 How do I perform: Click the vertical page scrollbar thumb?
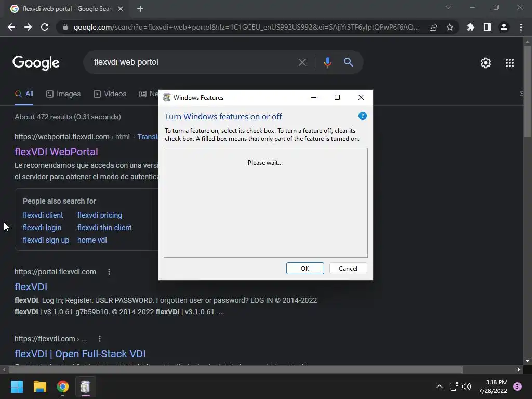coord(527,91)
